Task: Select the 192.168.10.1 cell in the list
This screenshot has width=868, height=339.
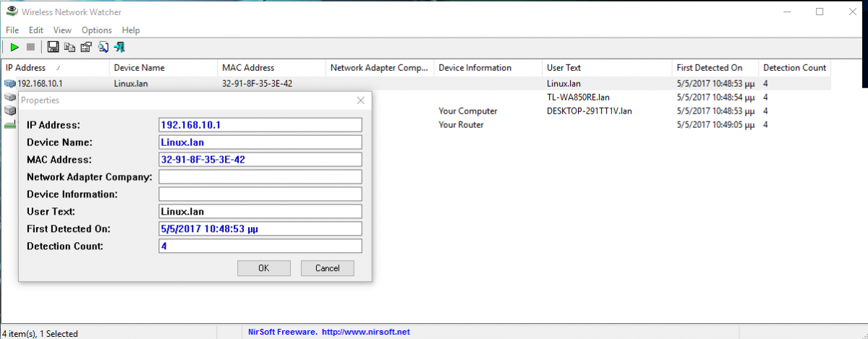Action: (40, 84)
